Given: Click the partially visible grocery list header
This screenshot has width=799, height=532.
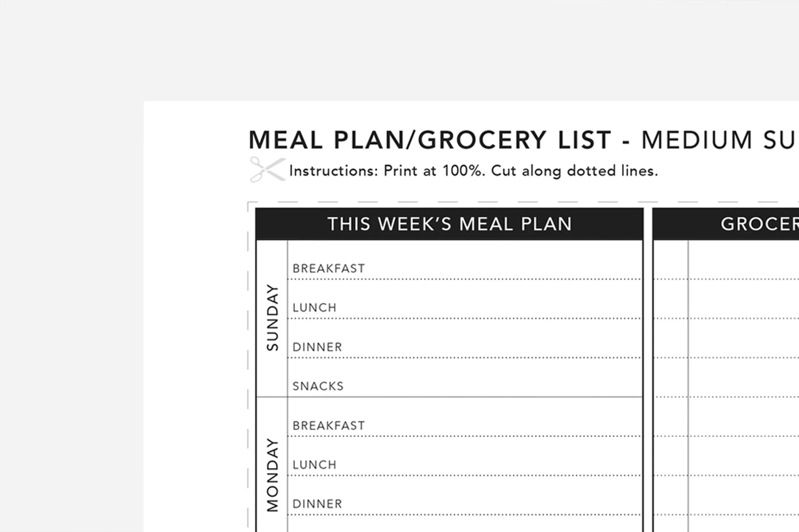Looking at the screenshot, I should pos(759,224).
